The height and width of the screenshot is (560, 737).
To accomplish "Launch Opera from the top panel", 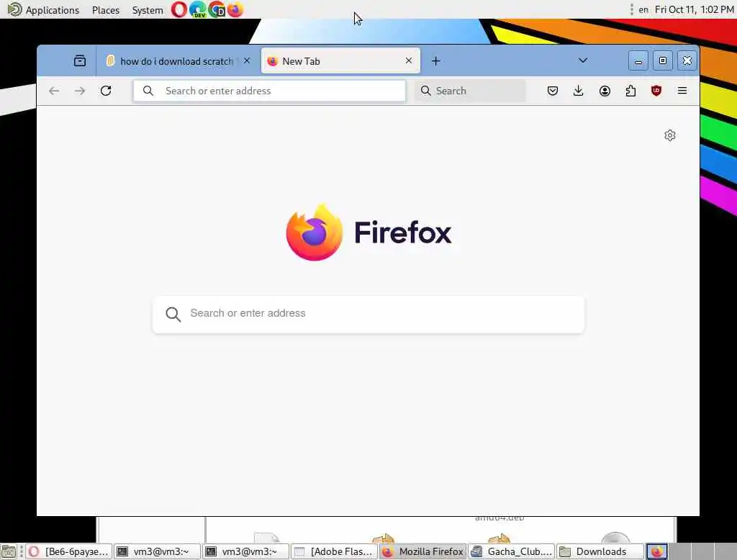I will tap(178, 9).
